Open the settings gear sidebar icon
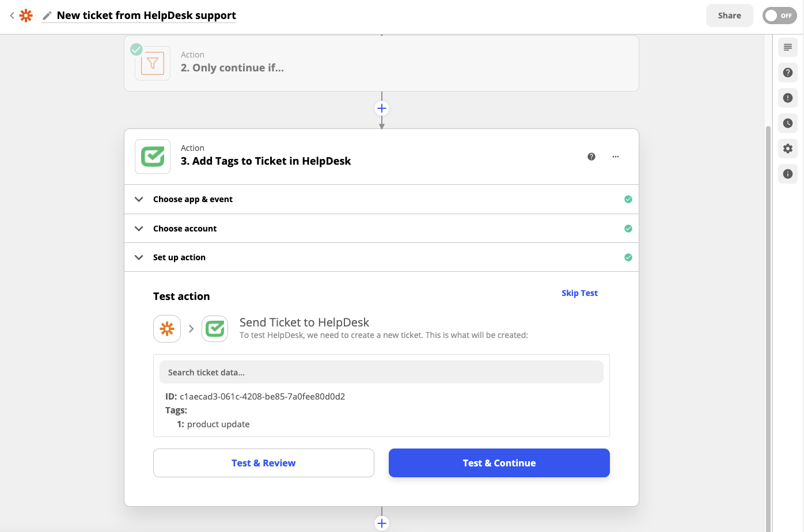This screenshot has width=804, height=532. (x=788, y=149)
